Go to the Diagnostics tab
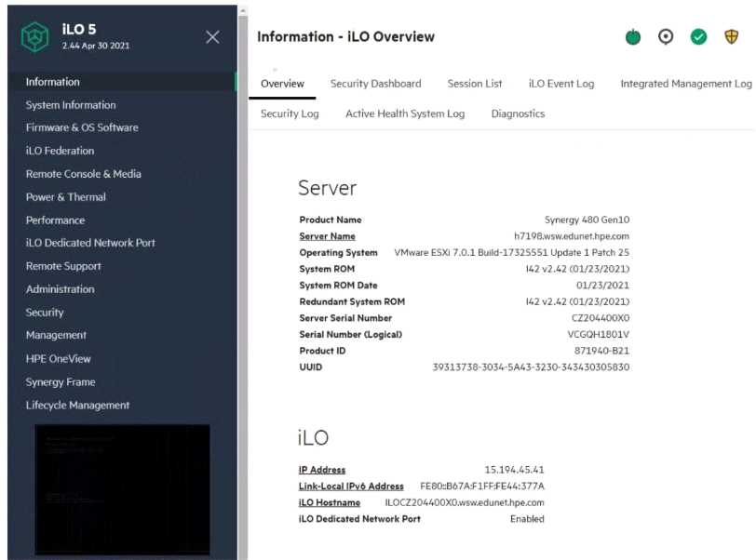Screen dimensions: 756x560 518,113
